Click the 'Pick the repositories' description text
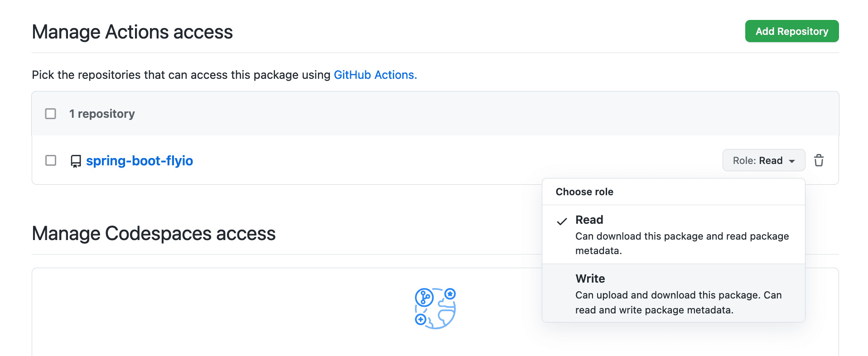Image resolution: width=868 pixels, height=356 pixels. 181,75
